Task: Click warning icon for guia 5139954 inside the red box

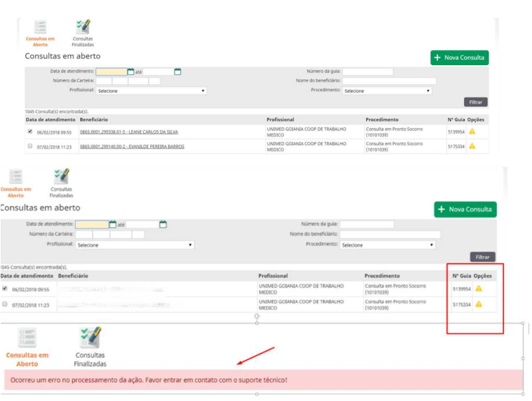Action: click(x=479, y=289)
